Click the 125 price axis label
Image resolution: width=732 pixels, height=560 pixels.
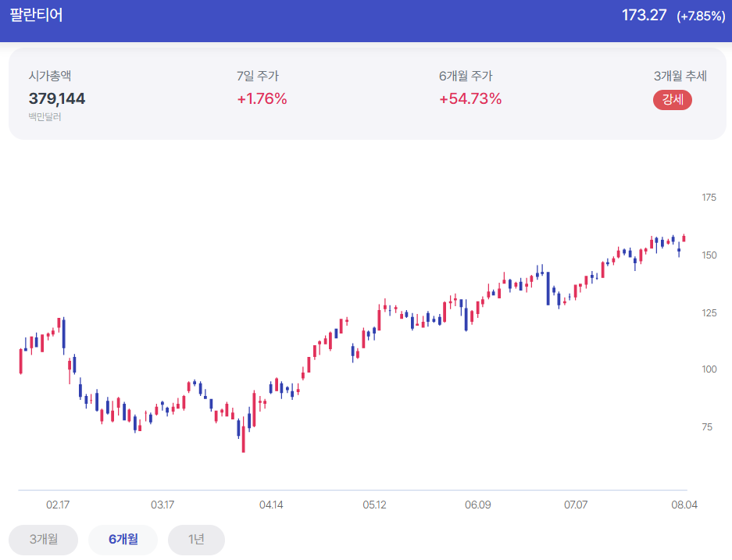point(709,312)
